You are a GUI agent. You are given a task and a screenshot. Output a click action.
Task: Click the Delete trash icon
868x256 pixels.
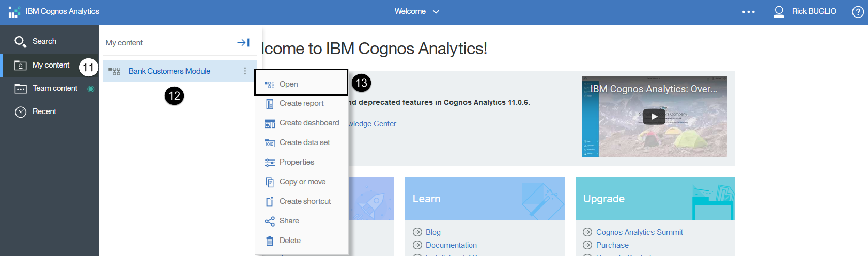coord(270,241)
